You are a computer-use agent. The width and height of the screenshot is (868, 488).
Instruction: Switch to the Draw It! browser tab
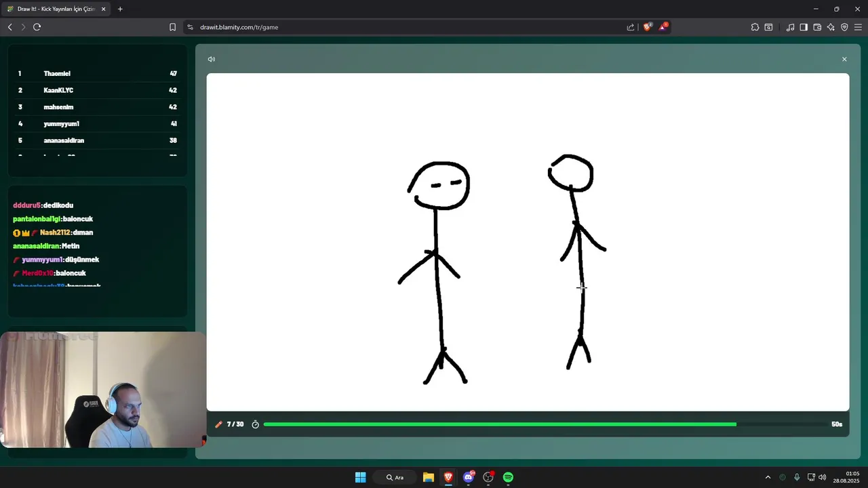click(56, 9)
